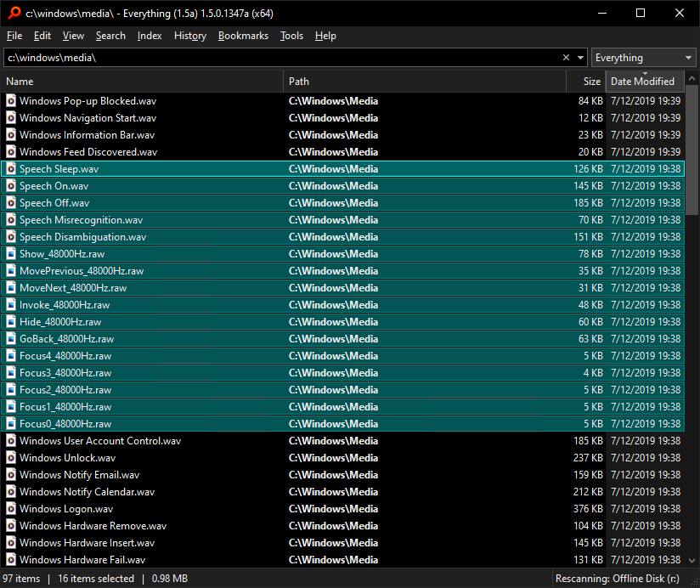Click the scrollbar up arrow
Image resolution: width=700 pixels, height=588 pixels.
pos(692,78)
